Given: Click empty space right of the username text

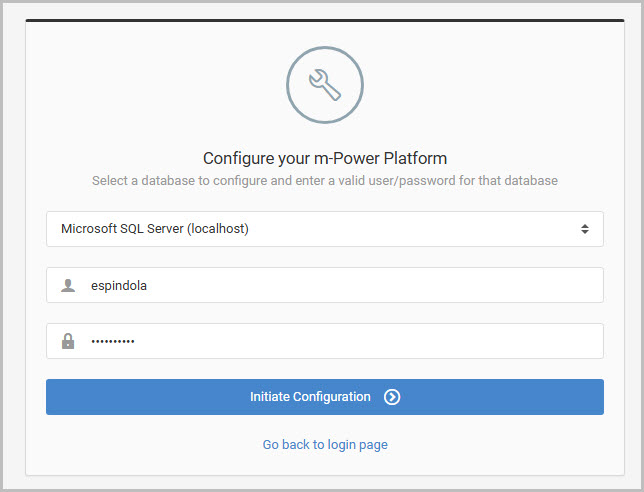Looking at the screenshot, I should click(374, 285).
